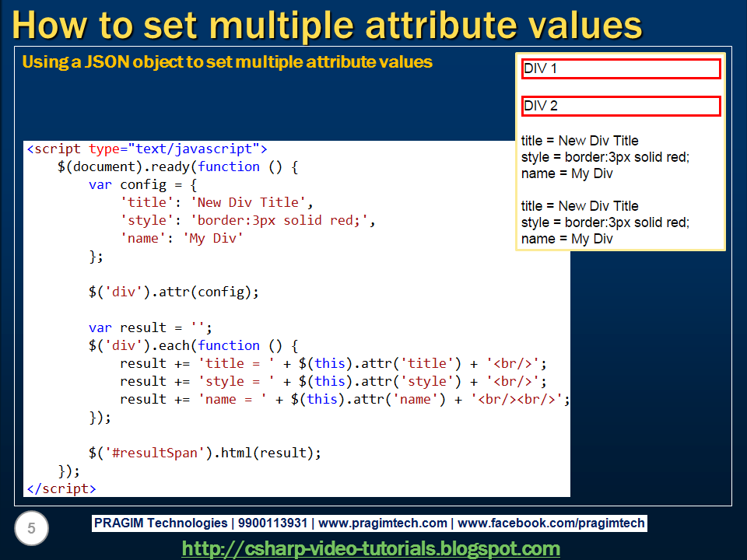This screenshot has height=560, width=747.
Task: Open the www.facebook.com/pragimtech link
Action: click(545, 523)
